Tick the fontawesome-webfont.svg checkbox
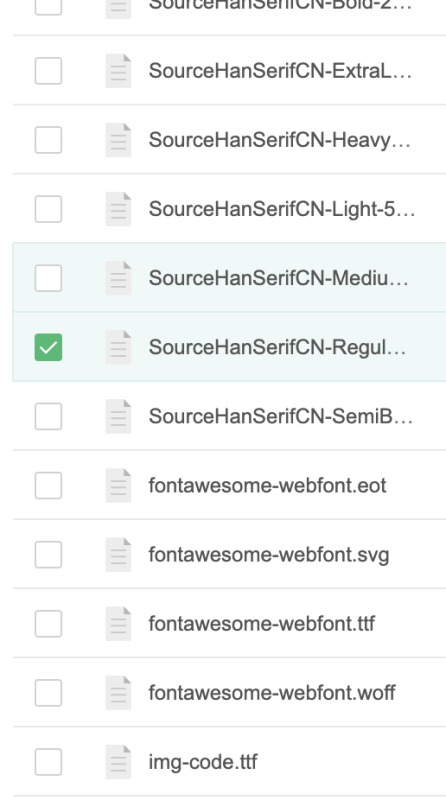 coord(48,555)
